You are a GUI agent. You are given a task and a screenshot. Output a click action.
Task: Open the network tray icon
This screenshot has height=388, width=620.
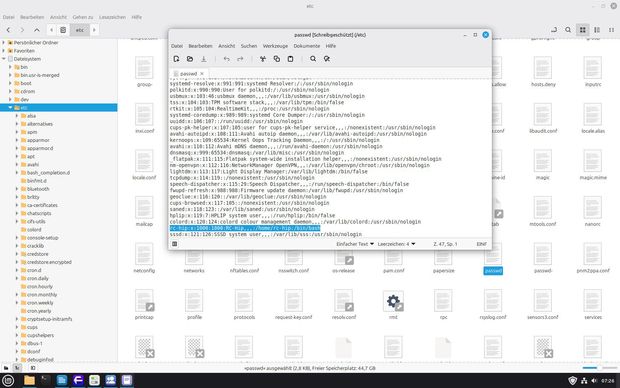click(x=584, y=380)
